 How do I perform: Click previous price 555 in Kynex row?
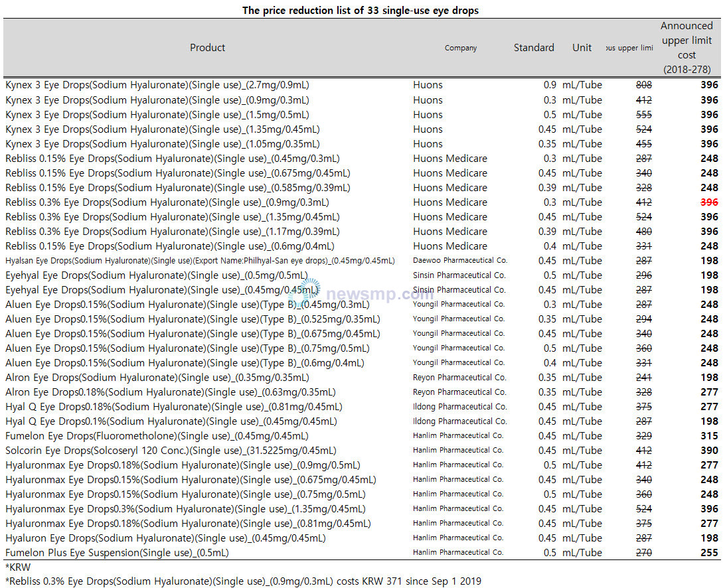pos(643,115)
